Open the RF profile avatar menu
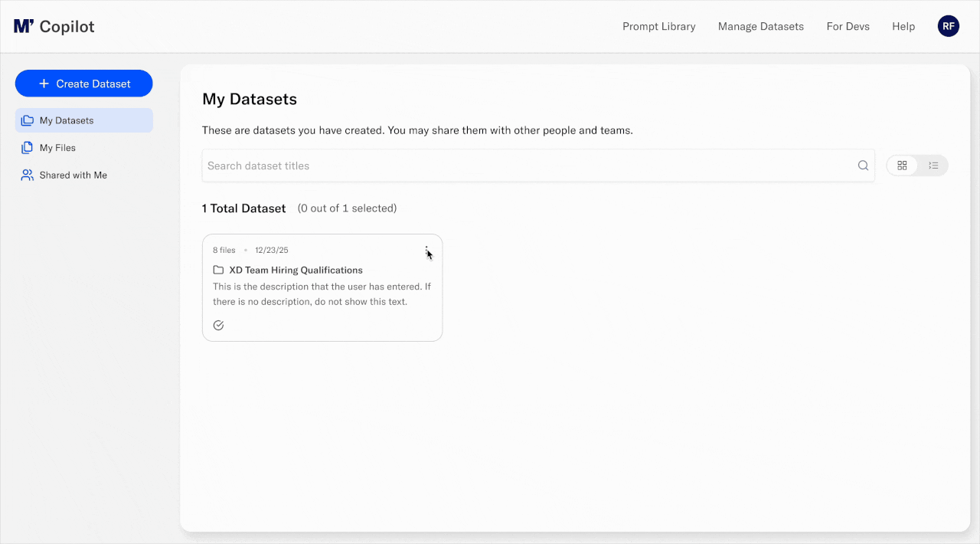This screenshot has width=980, height=544. [x=948, y=25]
